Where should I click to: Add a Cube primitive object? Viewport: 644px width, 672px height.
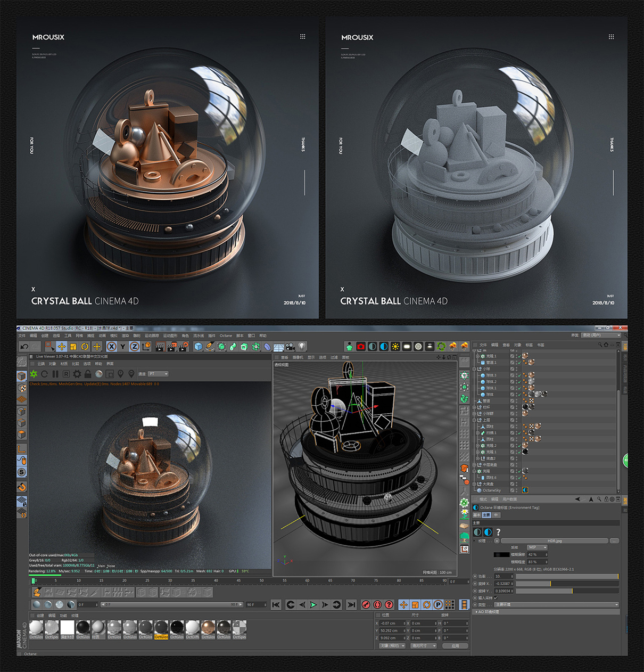[x=199, y=347]
